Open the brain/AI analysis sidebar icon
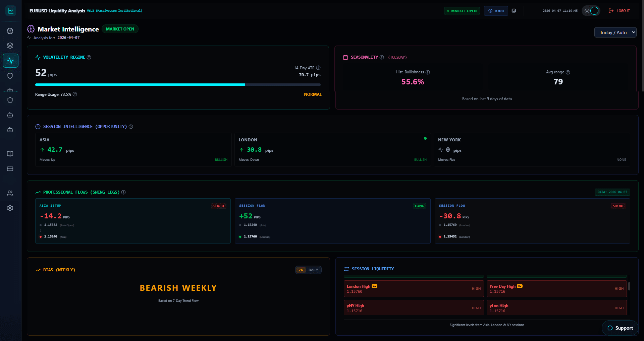 coord(10,31)
